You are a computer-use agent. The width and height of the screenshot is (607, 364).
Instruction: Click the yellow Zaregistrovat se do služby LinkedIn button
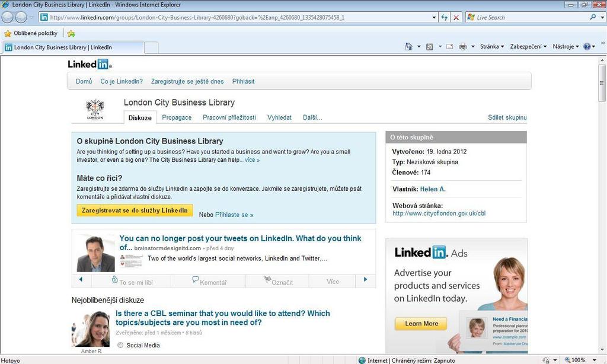coord(135,210)
